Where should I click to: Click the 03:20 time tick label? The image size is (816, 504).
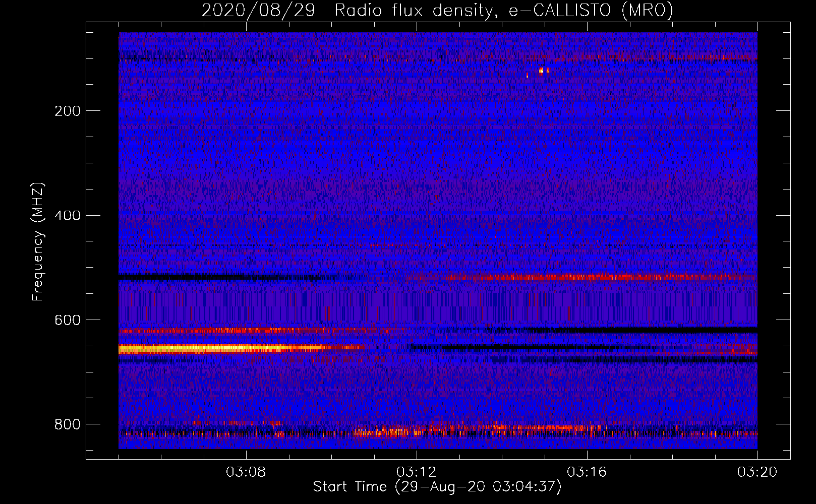(757, 472)
